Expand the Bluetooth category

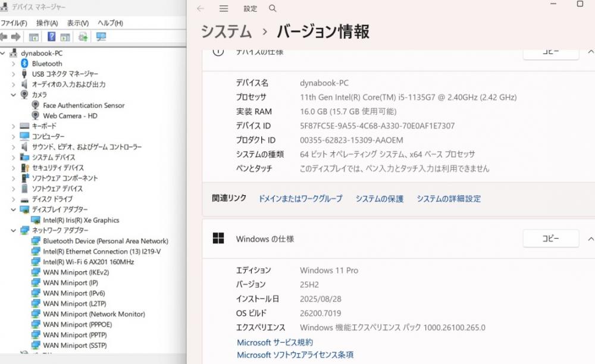(14, 64)
